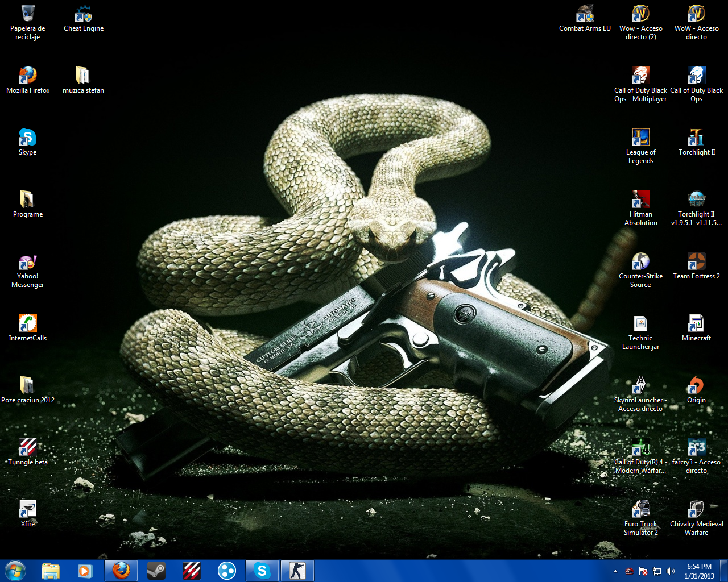The image size is (728, 582).
Task: Select the InternetCalls desktop shortcut
Action: tap(27, 328)
